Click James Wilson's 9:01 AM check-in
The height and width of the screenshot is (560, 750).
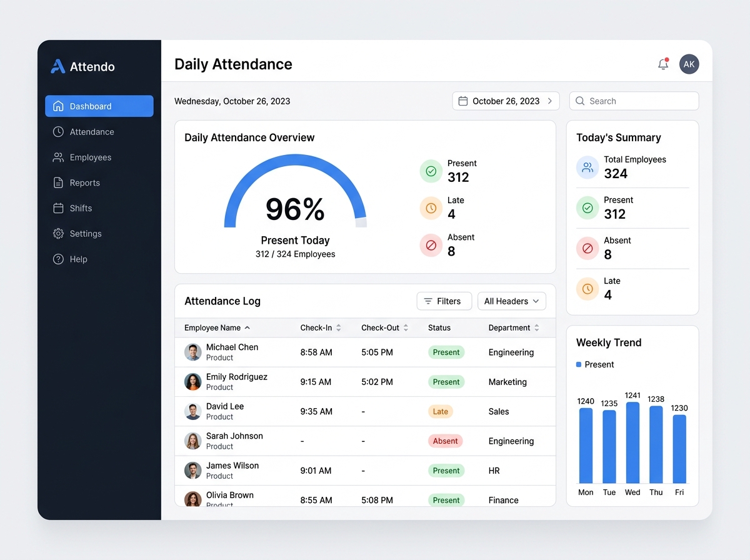pyautogui.click(x=316, y=471)
